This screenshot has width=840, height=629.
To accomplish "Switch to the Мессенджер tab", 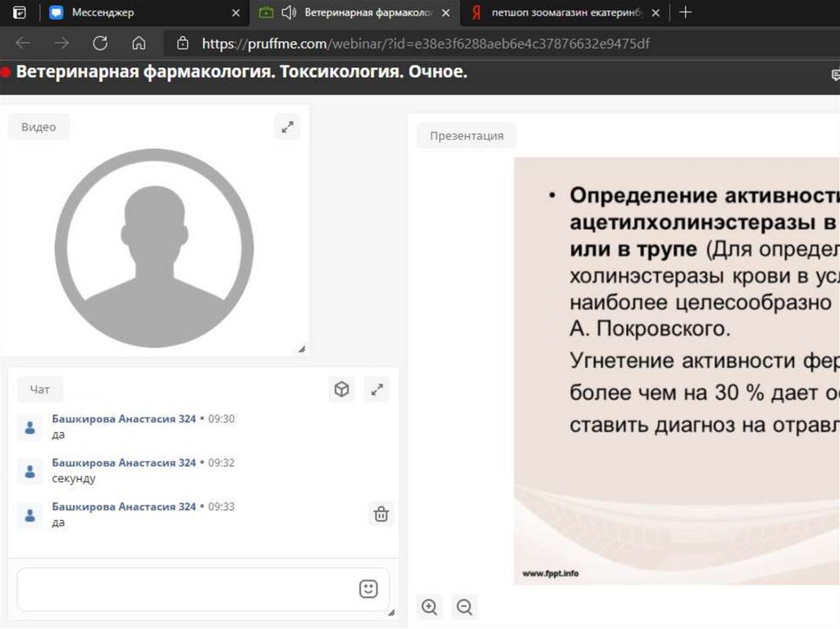I will click(x=103, y=12).
